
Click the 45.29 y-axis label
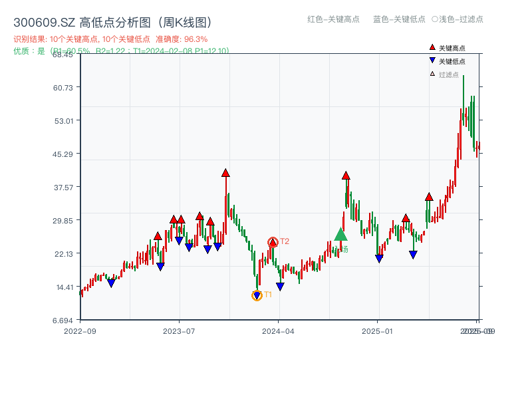tap(63, 154)
